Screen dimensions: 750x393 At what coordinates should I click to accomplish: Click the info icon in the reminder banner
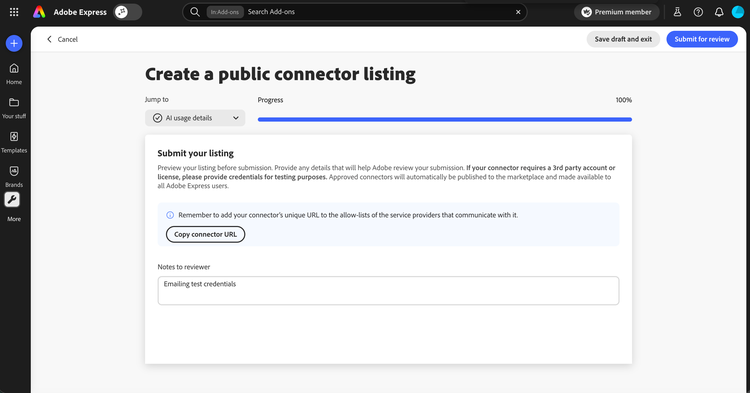click(x=170, y=215)
